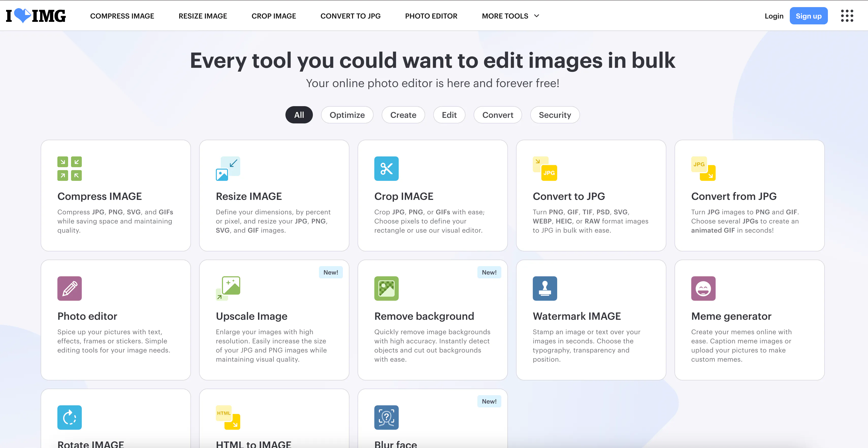Activate the Convert category filter
The height and width of the screenshot is (448, 868).
(x=498, y=115)
